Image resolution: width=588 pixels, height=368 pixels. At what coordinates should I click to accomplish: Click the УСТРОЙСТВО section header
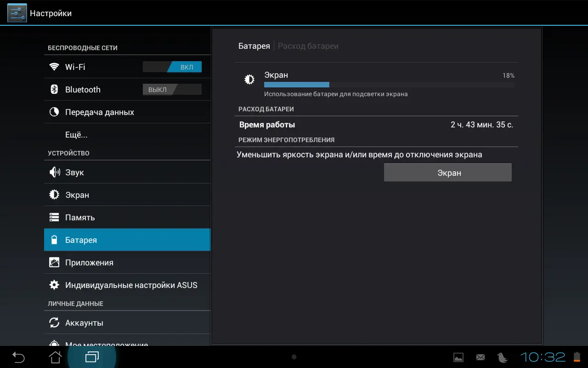click(68, 153)
